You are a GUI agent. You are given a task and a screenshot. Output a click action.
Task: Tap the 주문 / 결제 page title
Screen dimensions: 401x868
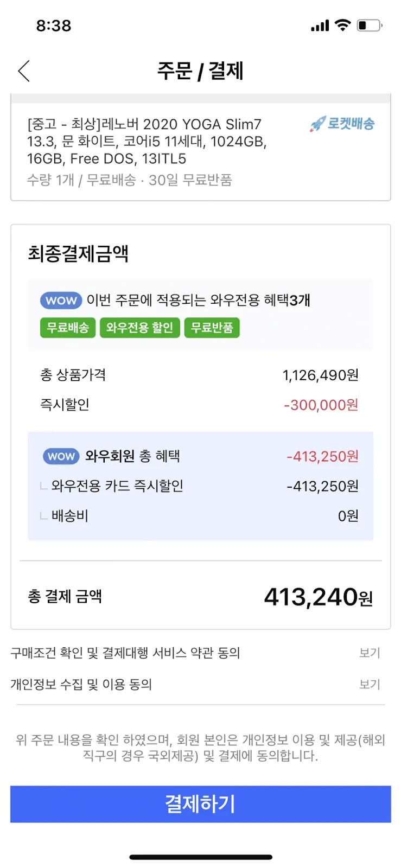(x=200, y=71)
